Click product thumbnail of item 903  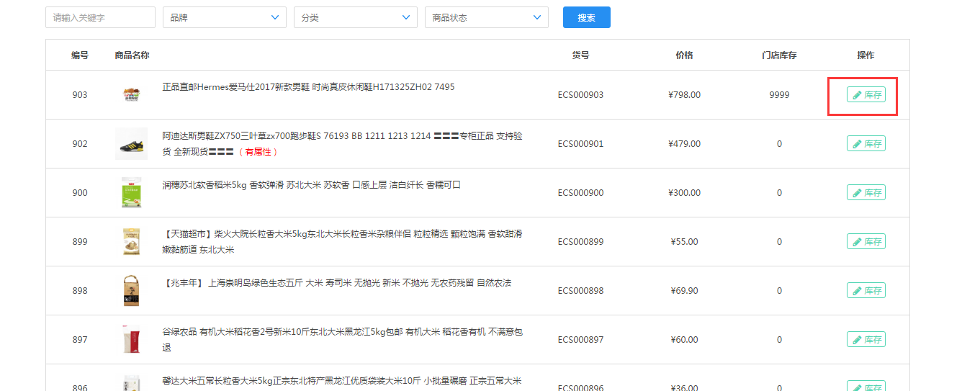point(131,95)
